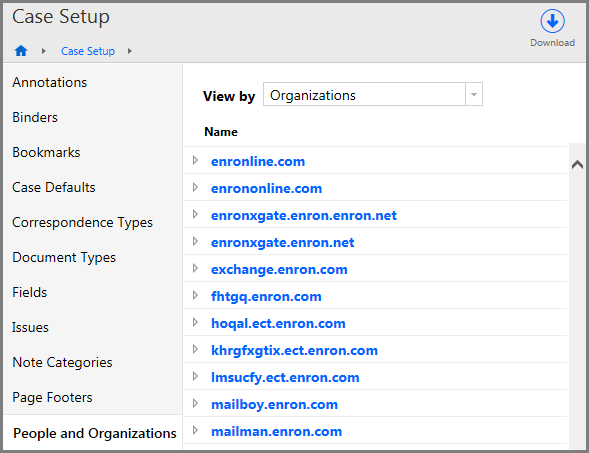Open enronxgate.enron.enron.net link
The height and width of the screenshot is (453, 589).
tap(304, 216)
